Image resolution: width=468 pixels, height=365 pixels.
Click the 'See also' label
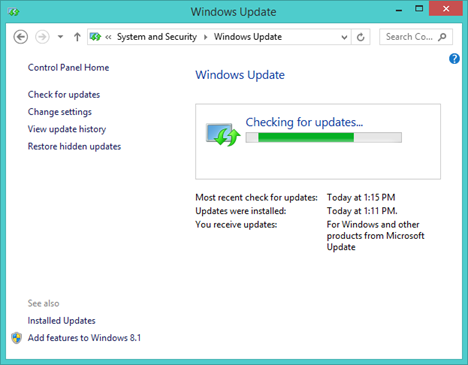43,303
